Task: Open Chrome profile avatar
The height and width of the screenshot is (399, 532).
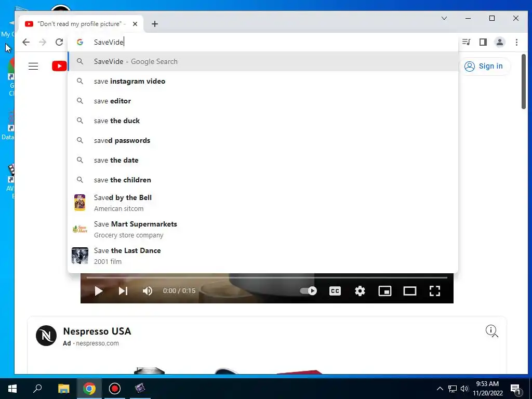Action: coord(499,42)
